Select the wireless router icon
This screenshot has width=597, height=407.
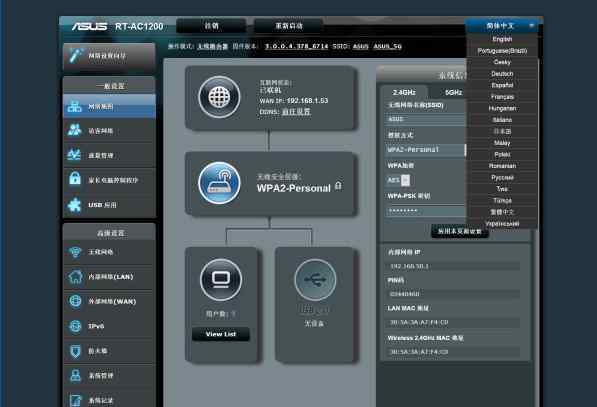click(219, 183)
